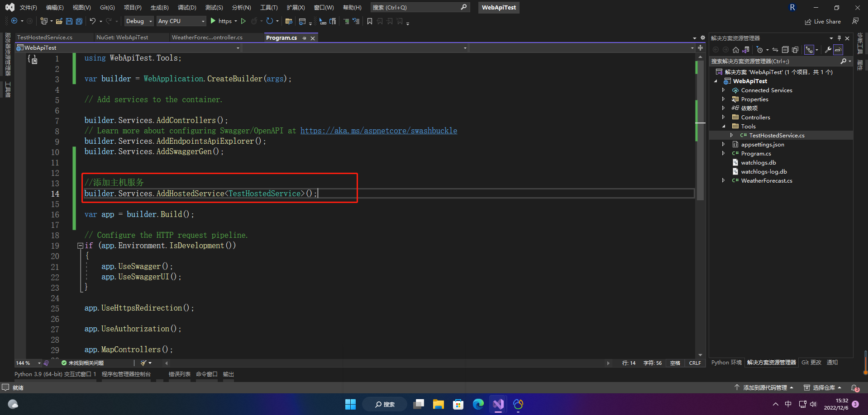Click the search magnifier in Solution Explorer
Viewport: 868px width, 415px height.
click(x=843, y=61)
